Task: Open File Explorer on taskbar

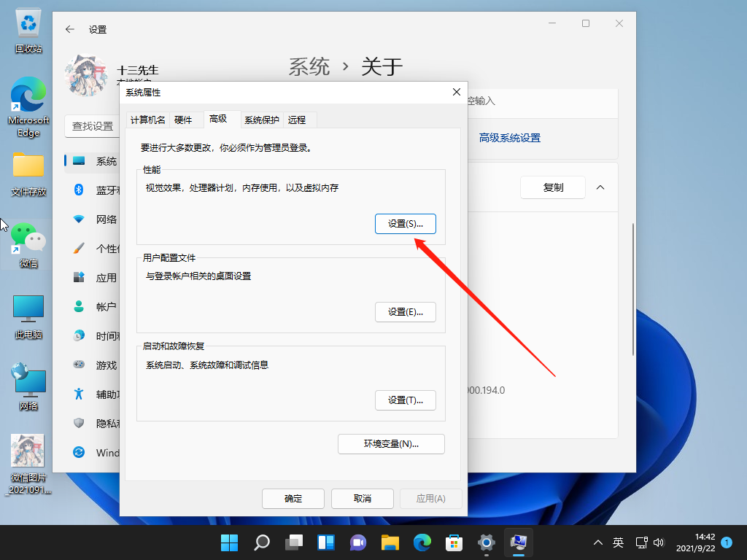Action: [x=390, y=542]
